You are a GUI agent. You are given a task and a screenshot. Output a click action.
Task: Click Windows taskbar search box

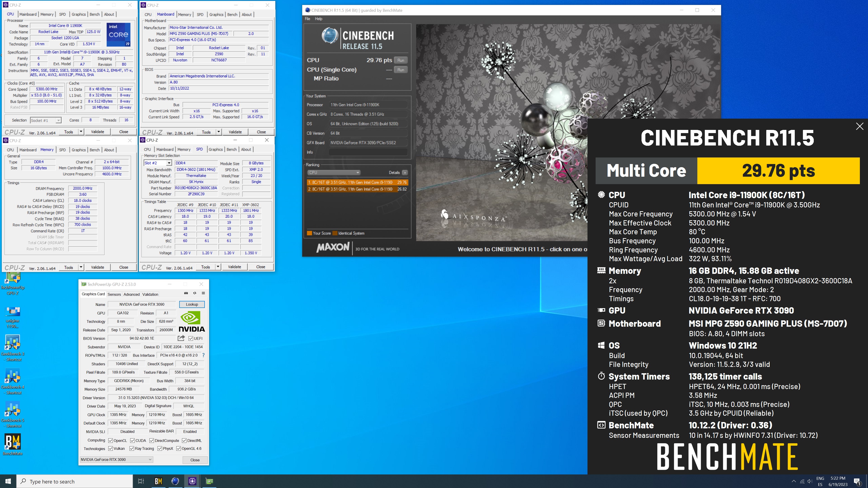[x=75, y=481]
